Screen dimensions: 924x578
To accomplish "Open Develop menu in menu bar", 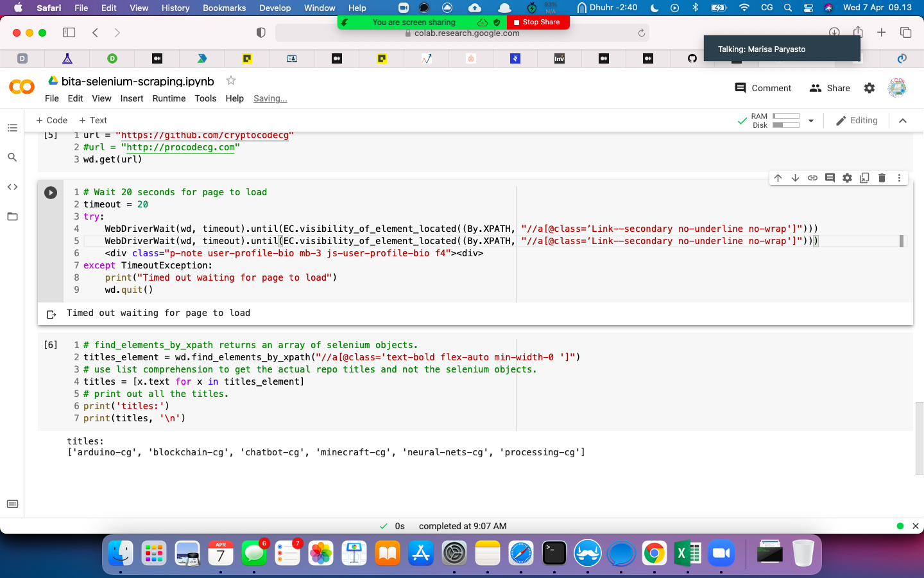I will (275, 8).
